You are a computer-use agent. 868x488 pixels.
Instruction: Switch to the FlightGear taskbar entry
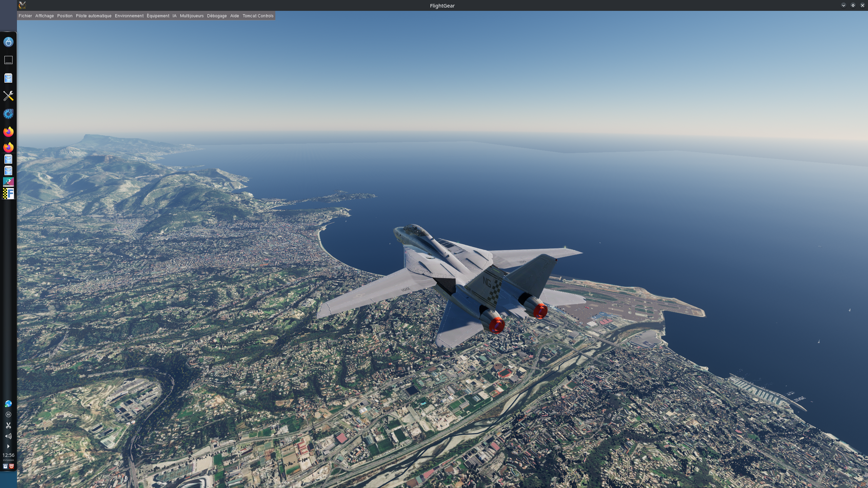tap(8, 194)
